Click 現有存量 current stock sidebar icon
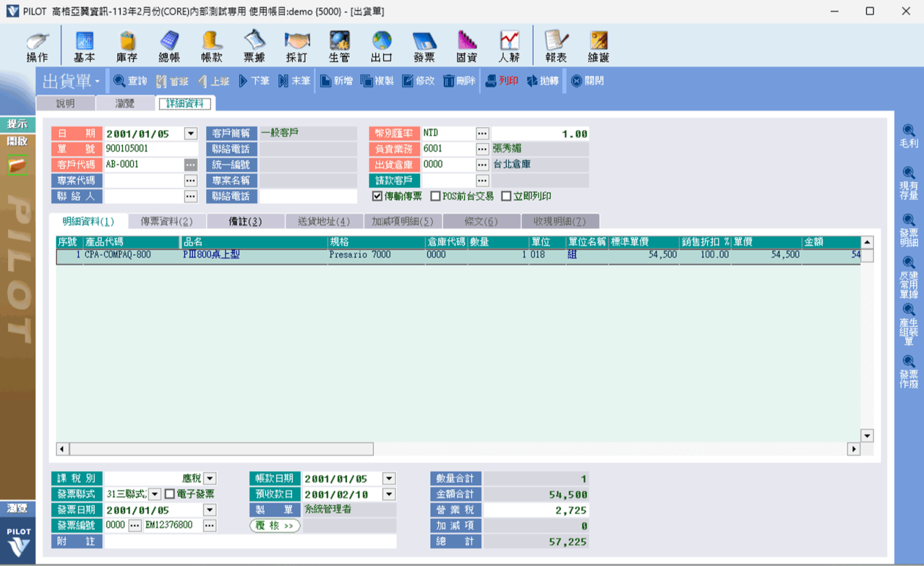This screenshot has width=924, height=566. coord(908,183)
